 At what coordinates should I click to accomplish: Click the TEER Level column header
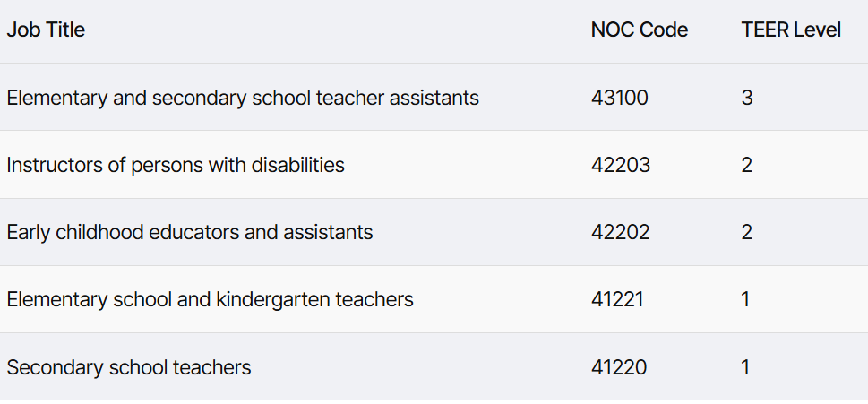(x=791, y=30)
